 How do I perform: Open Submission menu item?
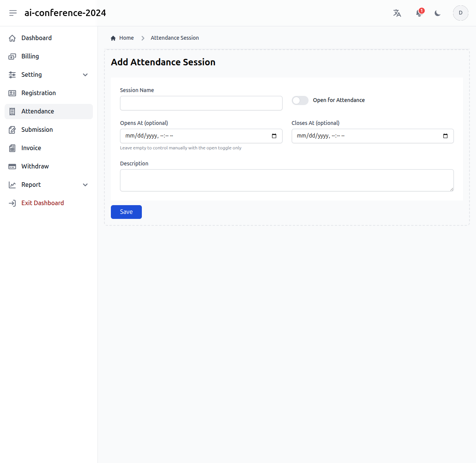49,130
